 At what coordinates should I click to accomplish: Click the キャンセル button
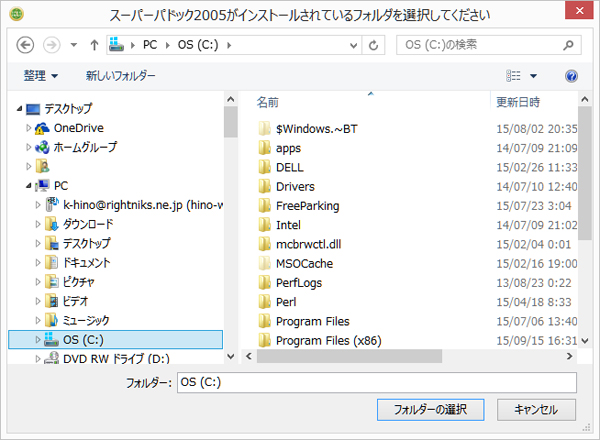pos(536,410)
